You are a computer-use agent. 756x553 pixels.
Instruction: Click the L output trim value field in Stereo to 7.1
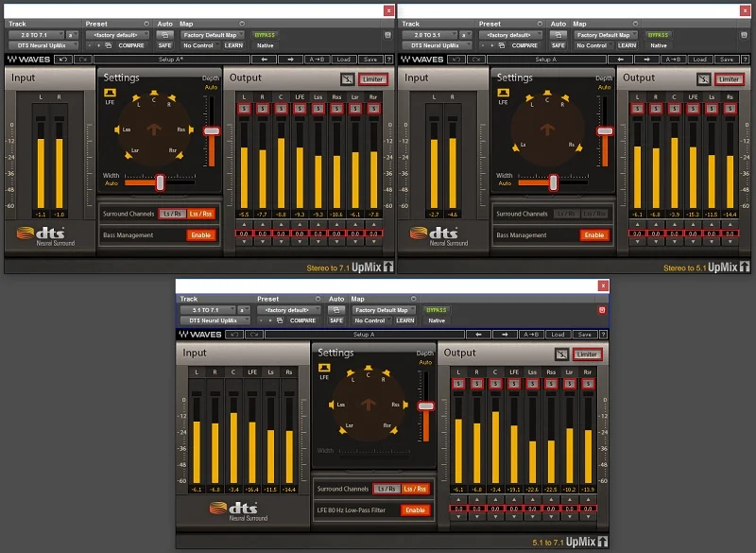pos(244,233)
